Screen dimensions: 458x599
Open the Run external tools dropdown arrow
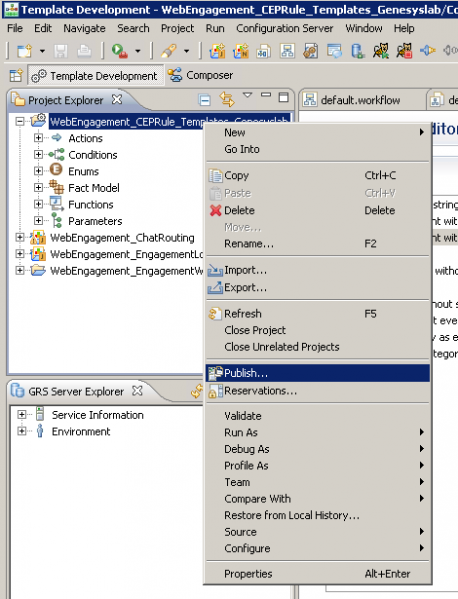click(138, 51)
